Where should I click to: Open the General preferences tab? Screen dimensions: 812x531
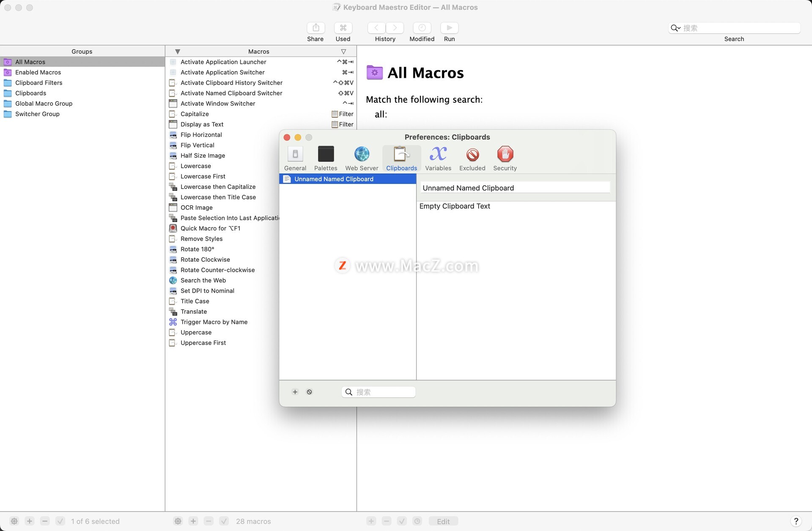295,159
